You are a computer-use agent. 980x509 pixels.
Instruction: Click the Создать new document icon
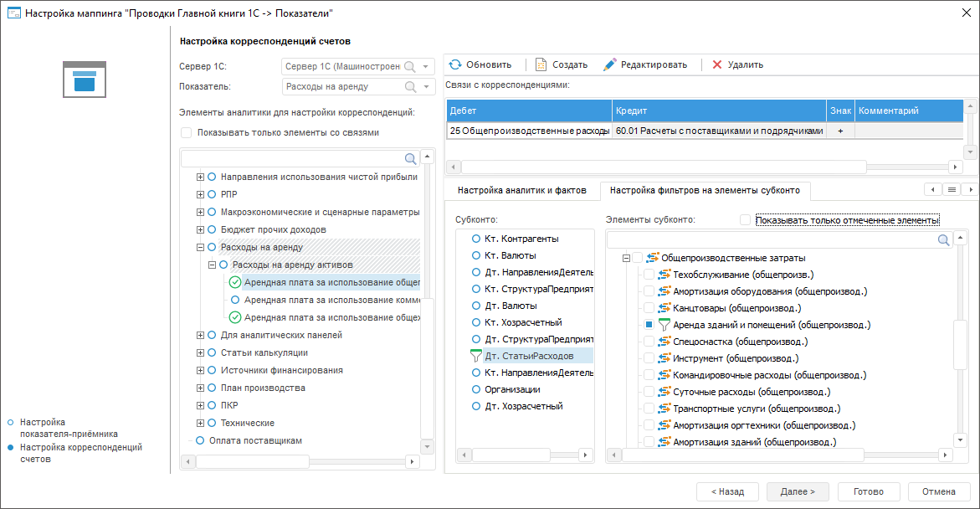541,64
